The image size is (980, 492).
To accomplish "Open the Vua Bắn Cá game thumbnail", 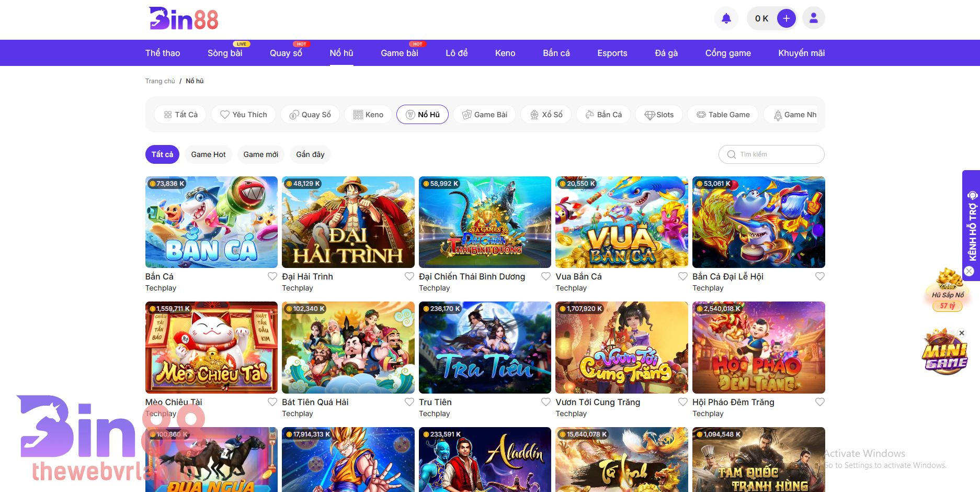I will click(x=621, y=222).
